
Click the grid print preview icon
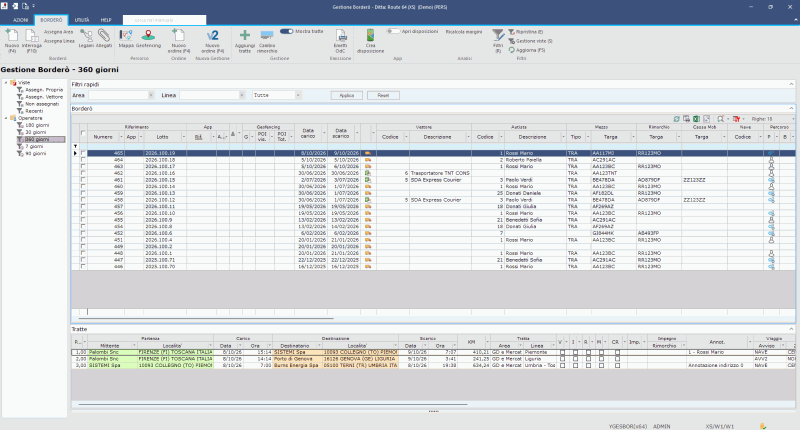click(x=687, y=119)
